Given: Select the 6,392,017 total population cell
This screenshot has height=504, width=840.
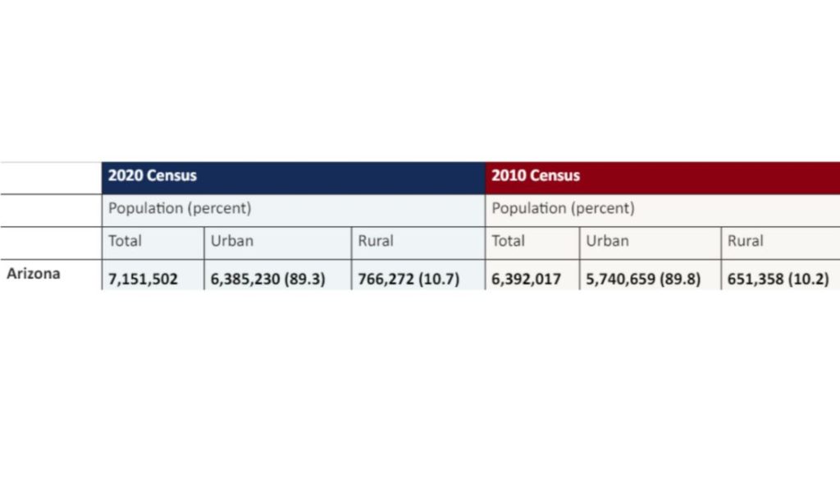Looking at the screenshot, I should [x=527, y=279].
